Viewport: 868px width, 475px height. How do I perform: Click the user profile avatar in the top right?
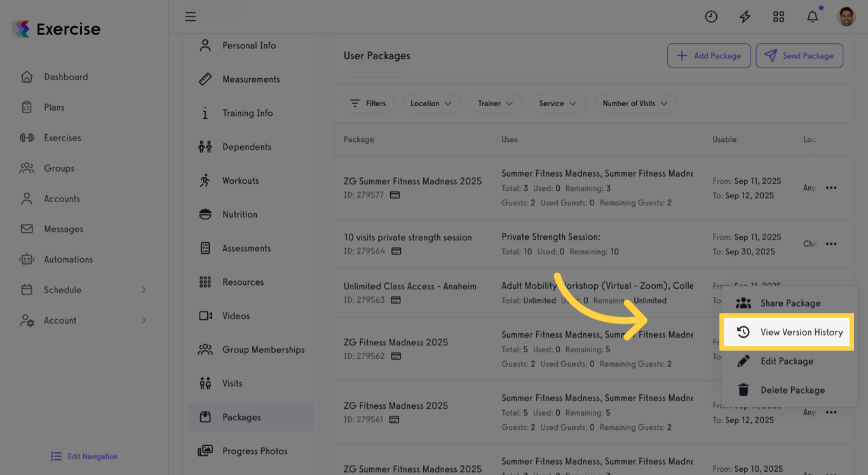pyautogui.click(x=846, y=17)
